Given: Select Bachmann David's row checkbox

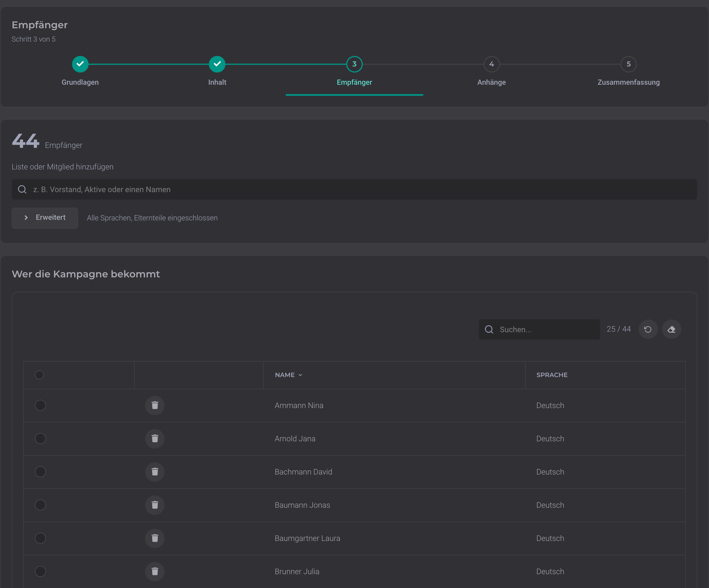Looking at the screenshot, I should pyautogui.click(x=40, y=472).
